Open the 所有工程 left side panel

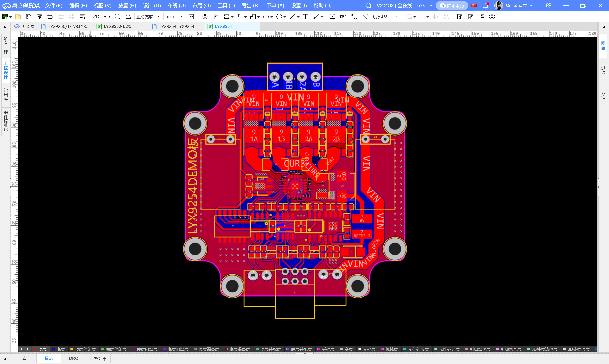pyautogui.click(x=5, y=46)
